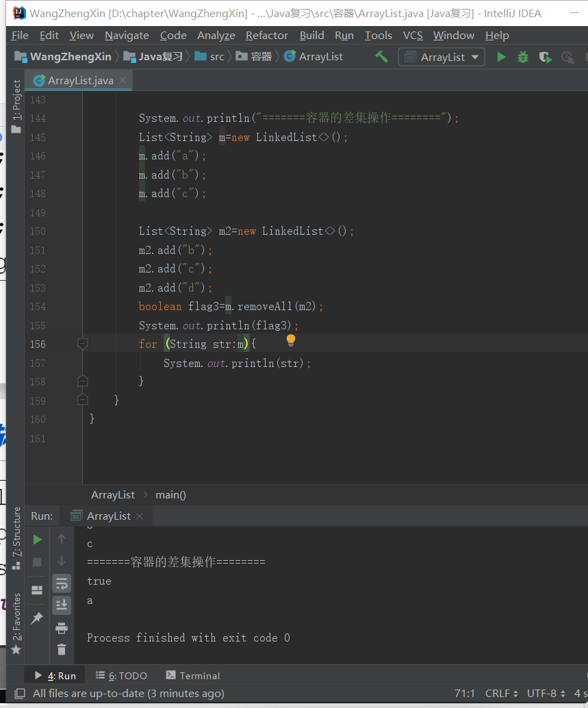This screenshot has height=708, width=588.
Task: Click down stack trace arrow in Run panel
Action: coord(62,561)
